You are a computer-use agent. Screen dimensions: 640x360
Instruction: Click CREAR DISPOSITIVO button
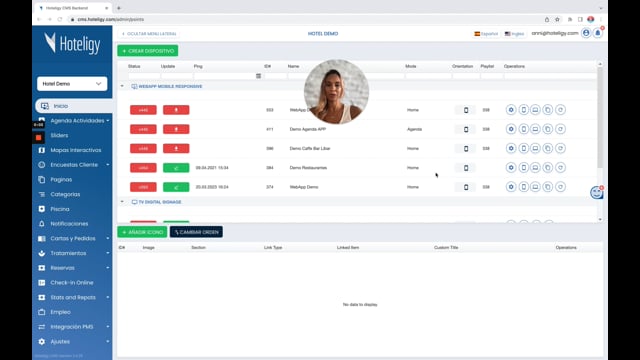[x=148, y=51]
